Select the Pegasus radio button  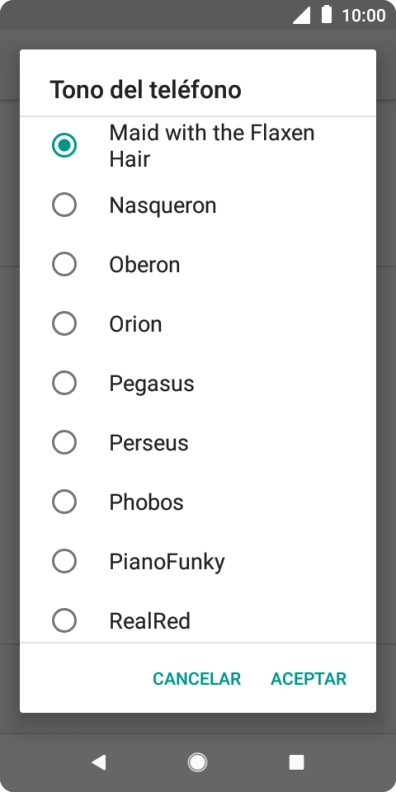64,383
